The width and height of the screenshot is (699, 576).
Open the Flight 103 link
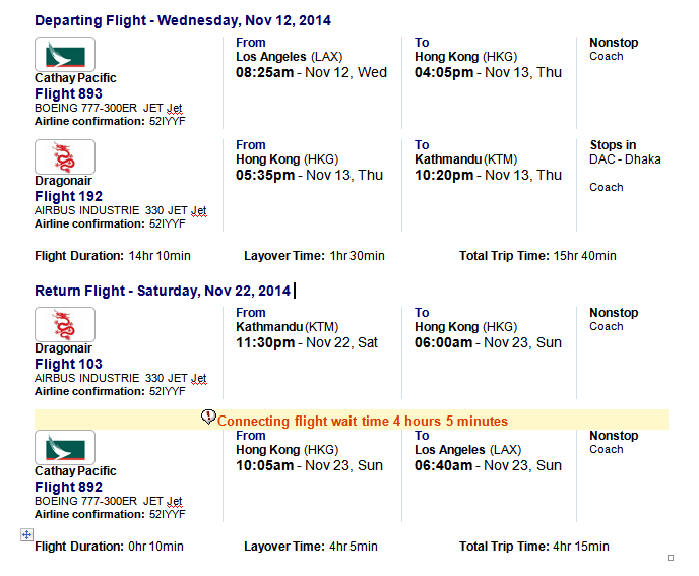point(69,364)
